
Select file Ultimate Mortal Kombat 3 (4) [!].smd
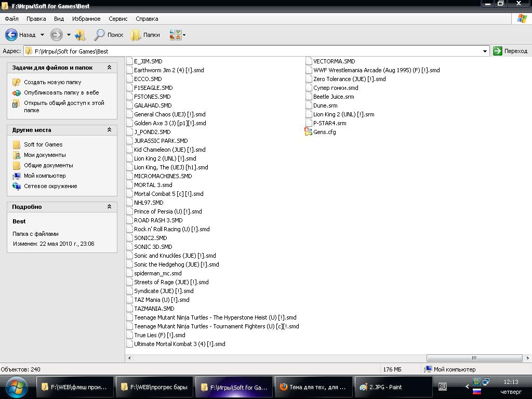click(179, 344)
